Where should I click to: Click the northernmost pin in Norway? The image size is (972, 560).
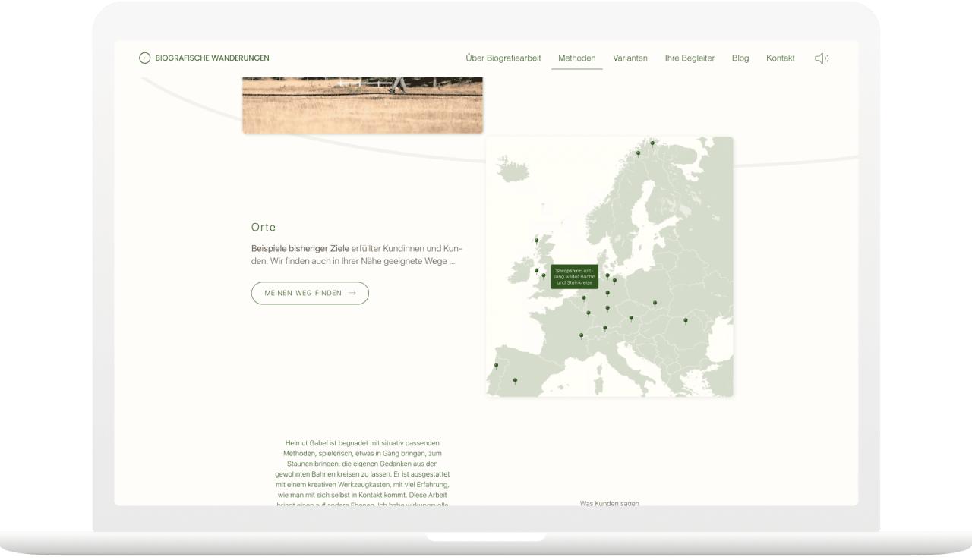[x=652, y=143]
